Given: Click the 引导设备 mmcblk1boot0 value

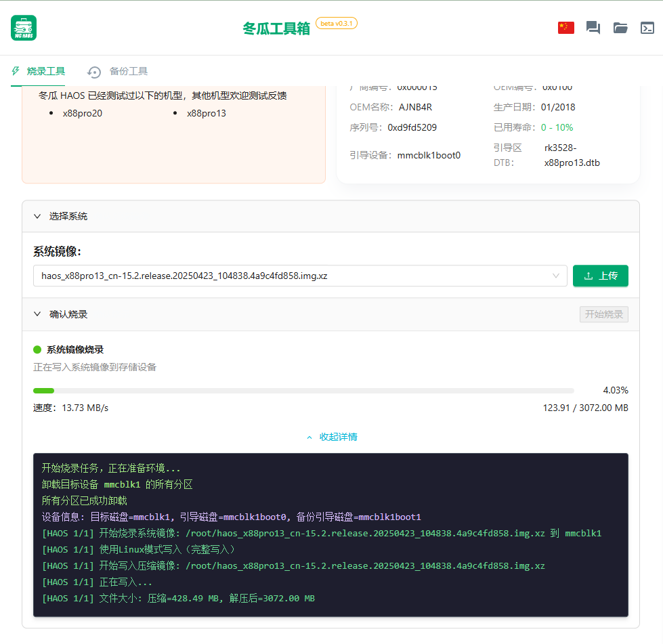Looking at the screenshot, I should click(429, 155).
